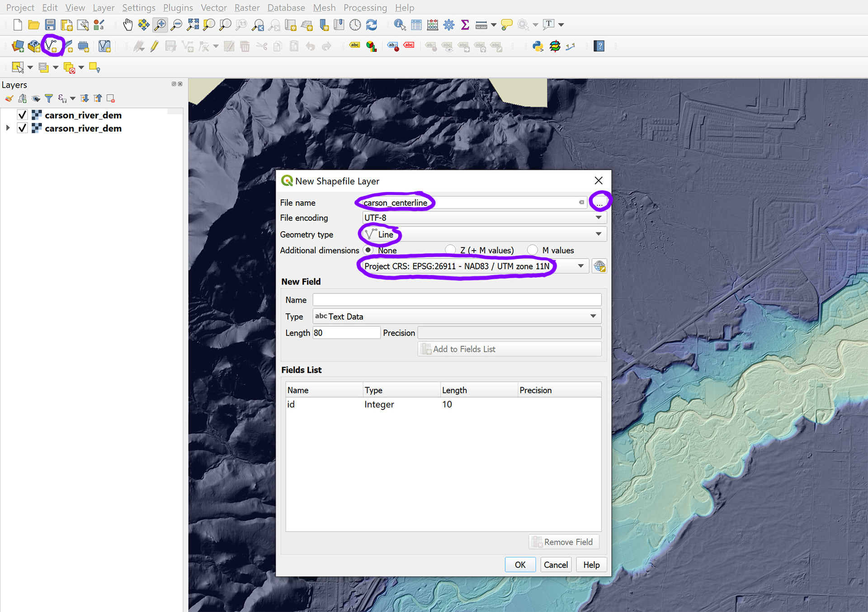The height and width of the screenshot is (612, 868).
Task: Click OK in New Shapefile Layer dialog
Action: (x=520, y=565)
